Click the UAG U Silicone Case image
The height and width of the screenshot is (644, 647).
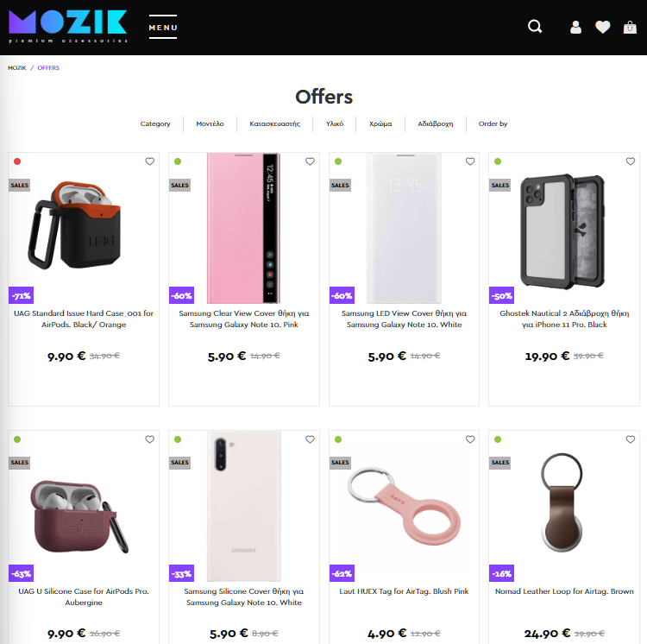pos(79,516)
